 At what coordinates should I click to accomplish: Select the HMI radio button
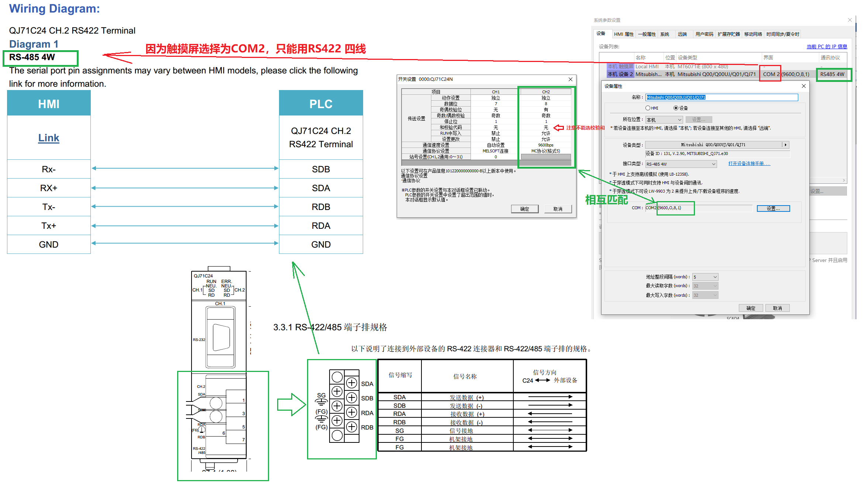648,108
